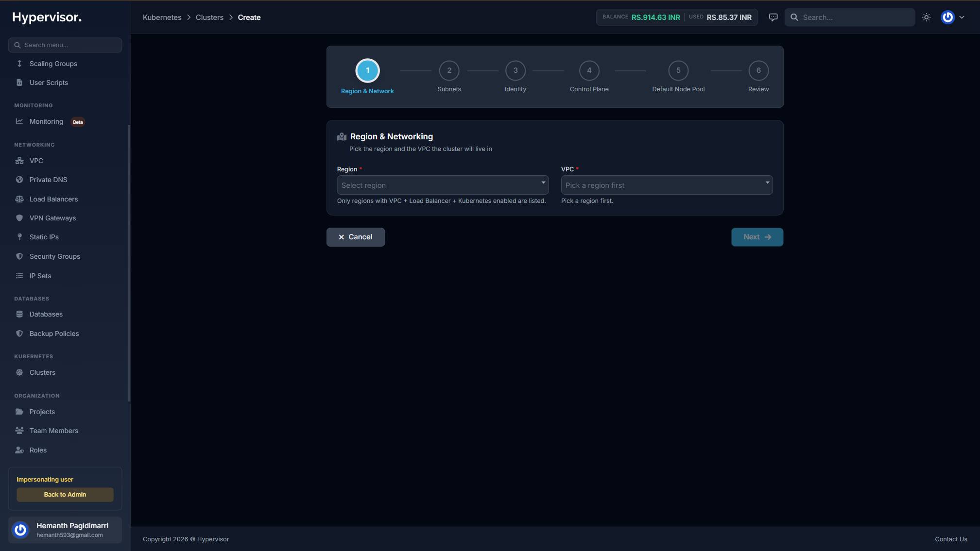Open User Scripts menu item
Viewport: 980px width, 551px height.
pyautogui.click(x=65, y=83)
